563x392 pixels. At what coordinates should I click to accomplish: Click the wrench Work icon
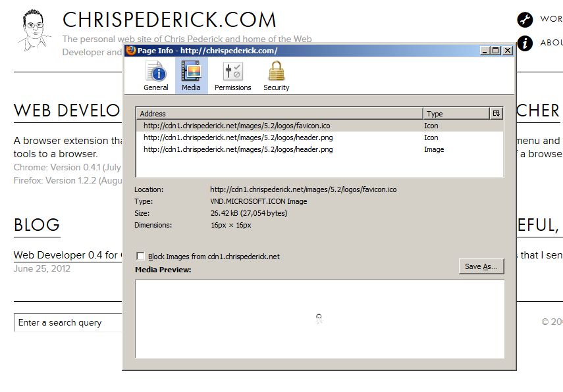tap(525, 19)
